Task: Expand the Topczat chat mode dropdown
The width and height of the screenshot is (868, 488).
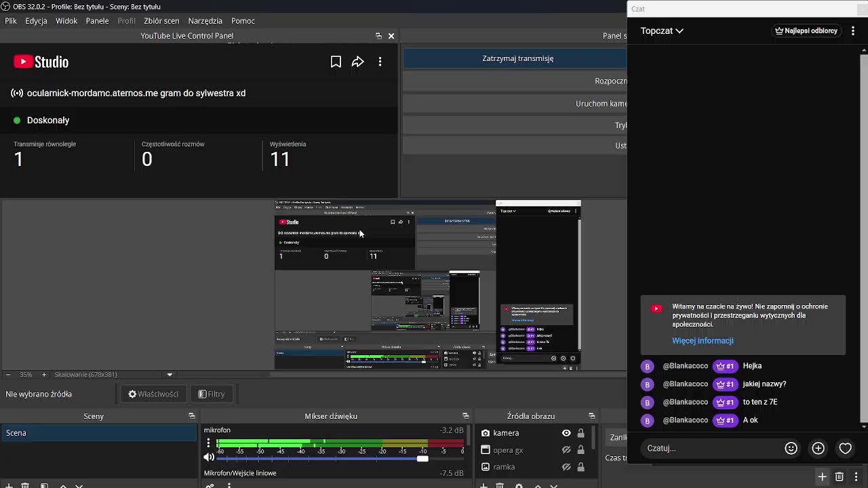Action: click(x=662, y=30)
